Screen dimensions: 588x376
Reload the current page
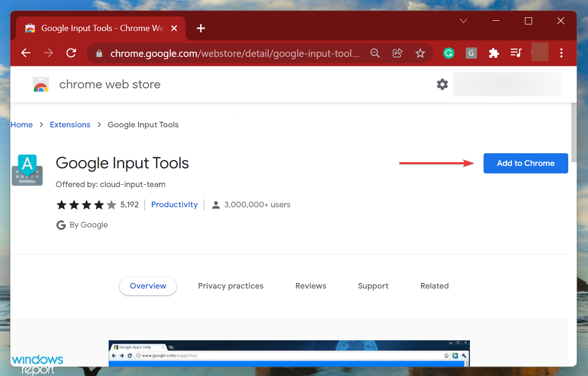click(71, 53)
